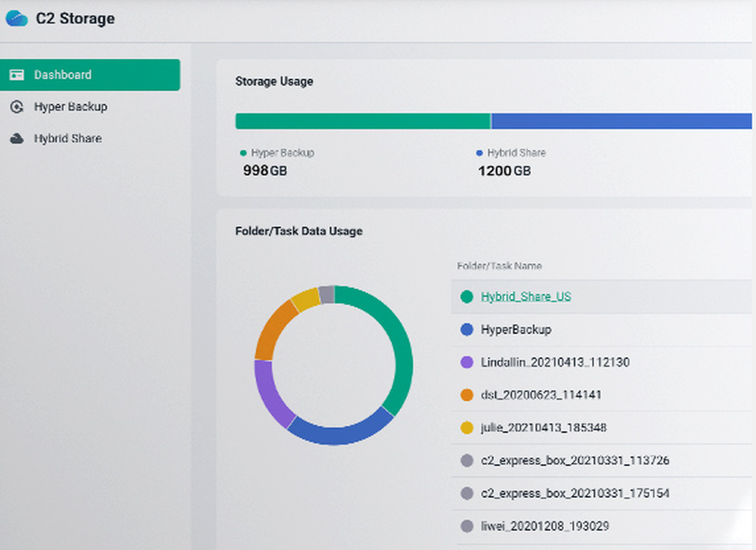The image size is (756, 550).
Task: Open the Dashboard menu item
Action: pos(90,75)
